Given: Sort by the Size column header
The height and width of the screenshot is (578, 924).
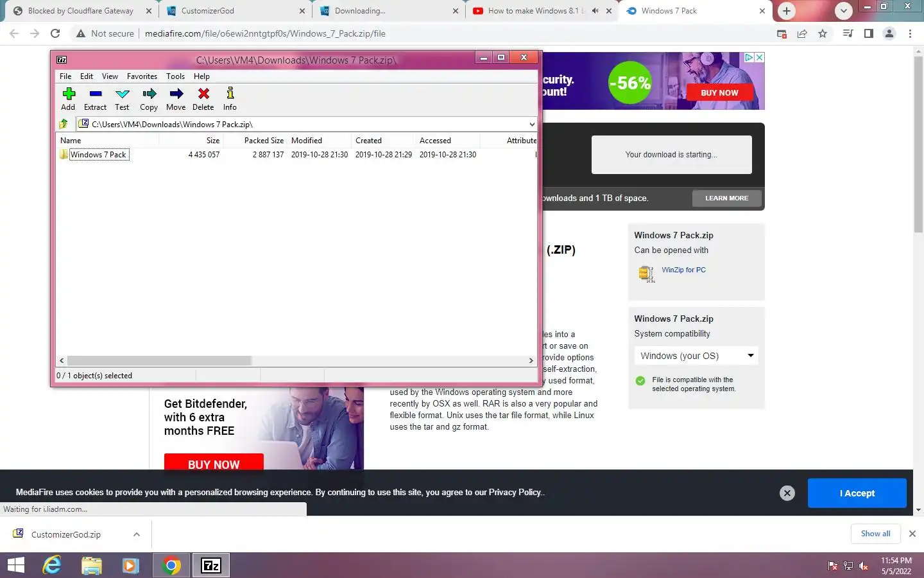Looking at the screenshot, I should coord(191,141).
